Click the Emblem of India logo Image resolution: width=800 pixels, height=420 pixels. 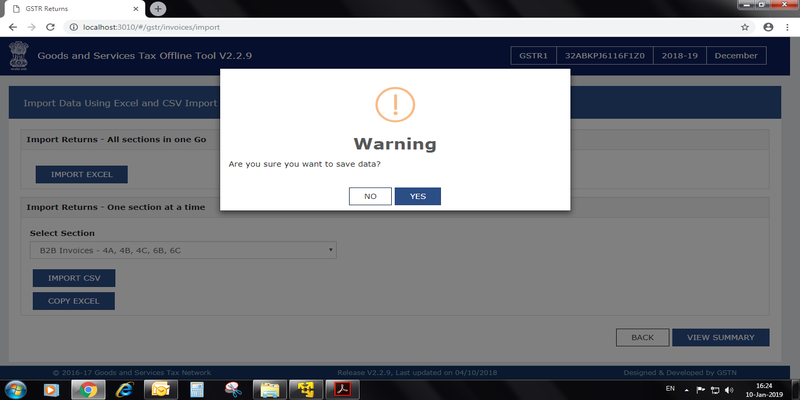click(19, 56)
